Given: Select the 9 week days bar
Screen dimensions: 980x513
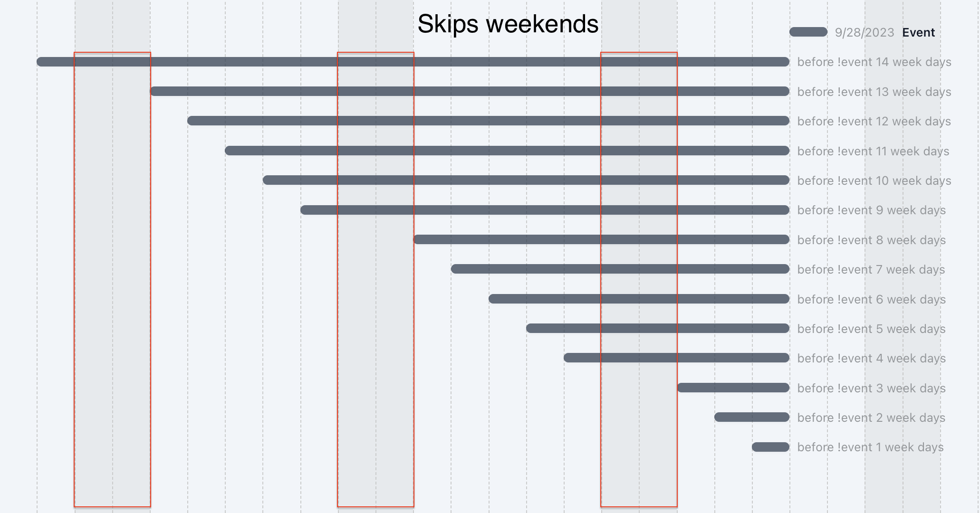Looking at the screenshot, I should [545, 210].
